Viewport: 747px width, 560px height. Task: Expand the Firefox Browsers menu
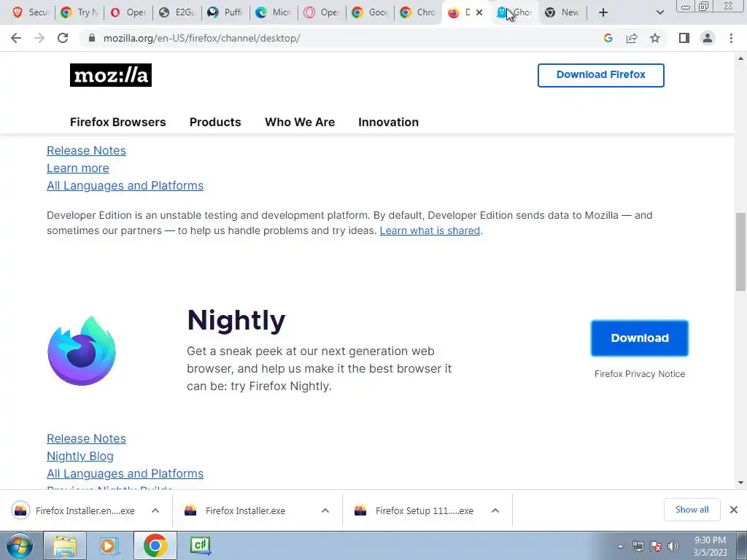(118, 122)
